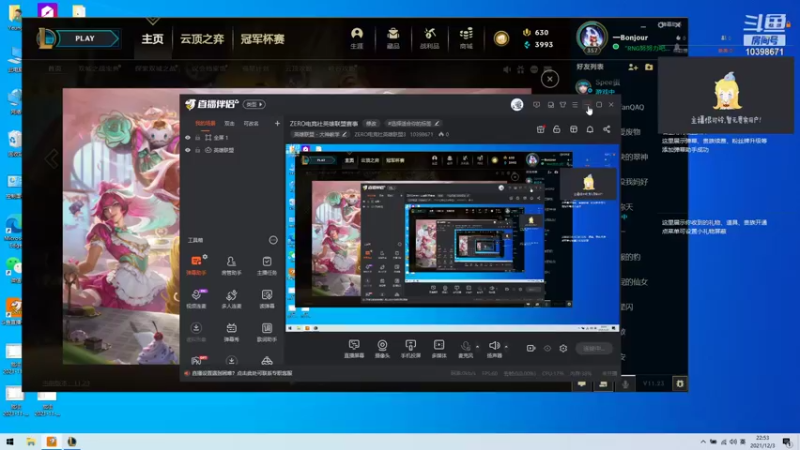Open the 商城 store icon
The height and width of the screenshot is (450, 800).
click(466, 38)
